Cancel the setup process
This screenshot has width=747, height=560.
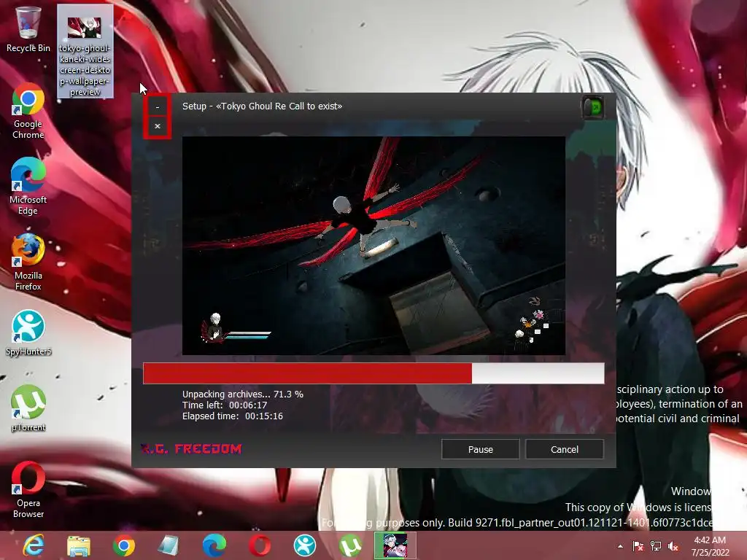coord(565,449)
